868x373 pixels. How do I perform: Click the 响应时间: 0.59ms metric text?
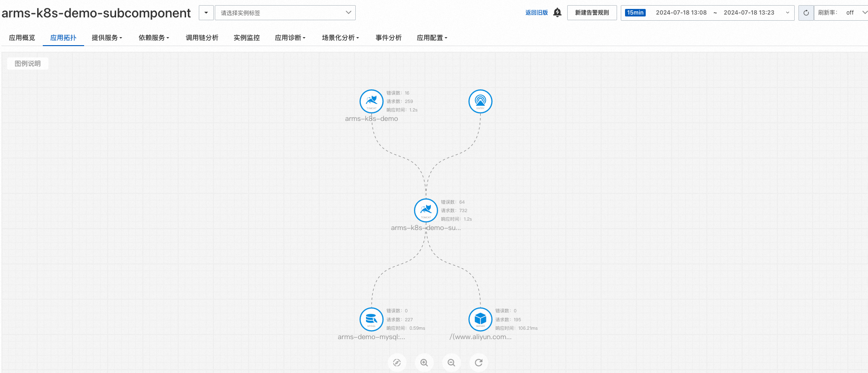[x=406, y=328]
